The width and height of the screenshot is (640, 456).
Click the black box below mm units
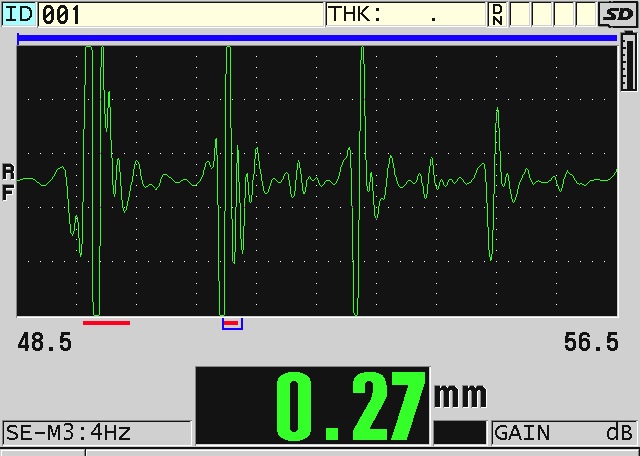459,432
